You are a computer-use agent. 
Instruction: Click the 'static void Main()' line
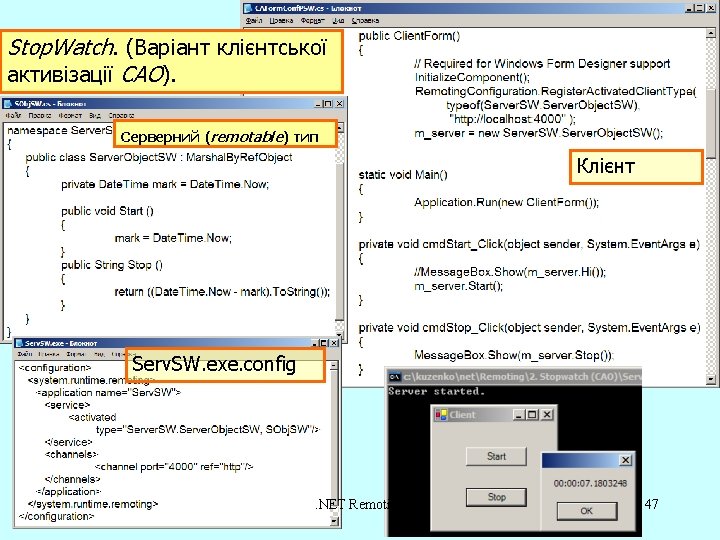tap(403, 174)
